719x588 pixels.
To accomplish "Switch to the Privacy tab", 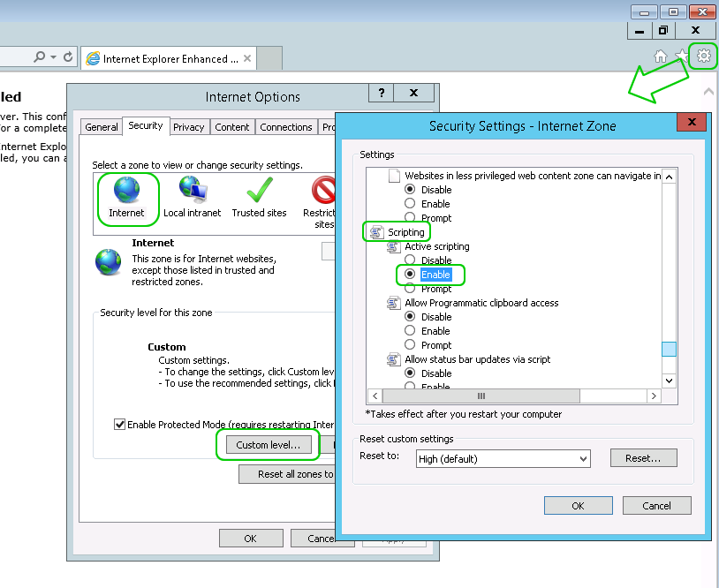I will point(188,127).
